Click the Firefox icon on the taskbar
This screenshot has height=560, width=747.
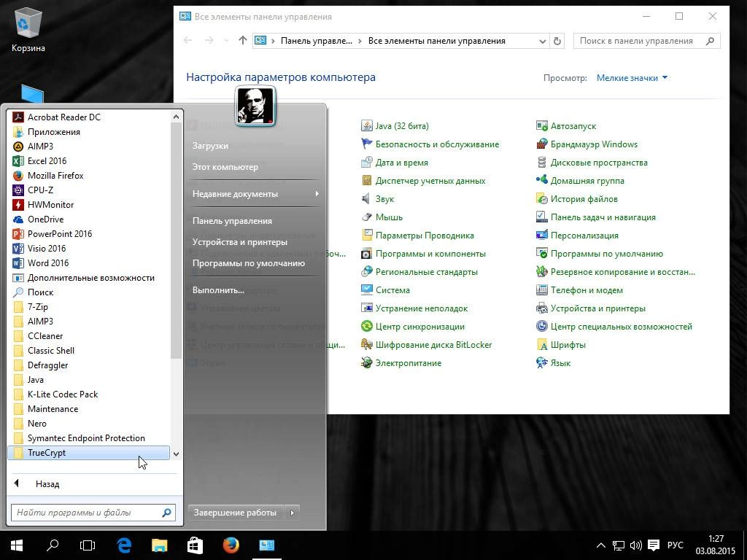pyautogui.click(x=231, y=545)
